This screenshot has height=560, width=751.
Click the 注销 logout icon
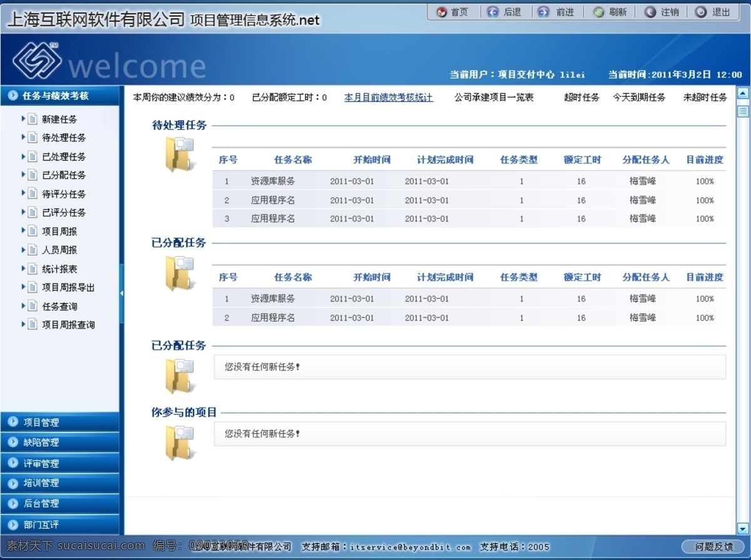650,12
